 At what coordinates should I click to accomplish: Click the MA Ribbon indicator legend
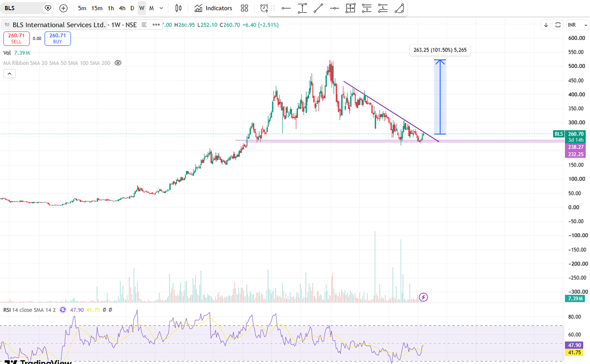[x=57, y=63]
